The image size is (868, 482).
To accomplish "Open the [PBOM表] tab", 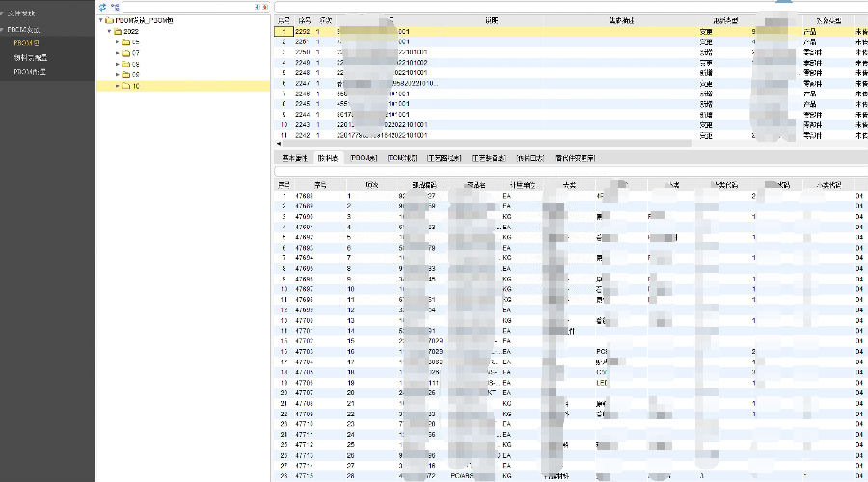I will (x=364, y=157).
